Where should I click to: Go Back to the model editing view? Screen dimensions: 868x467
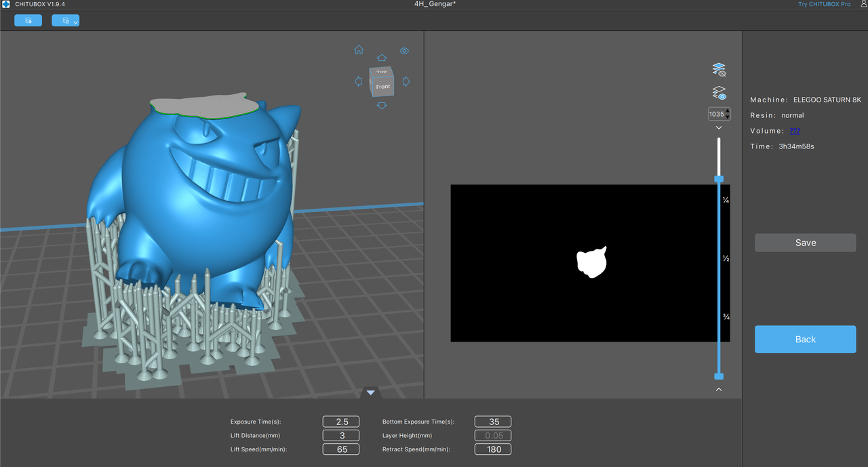coord(806,340)
